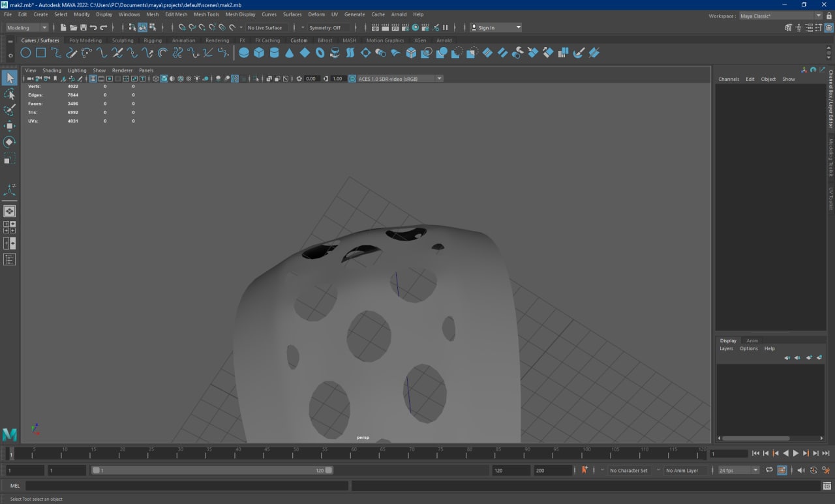The image size is (835, 504).
Task: Create a new scene file
Action: (x=63, y=27)
